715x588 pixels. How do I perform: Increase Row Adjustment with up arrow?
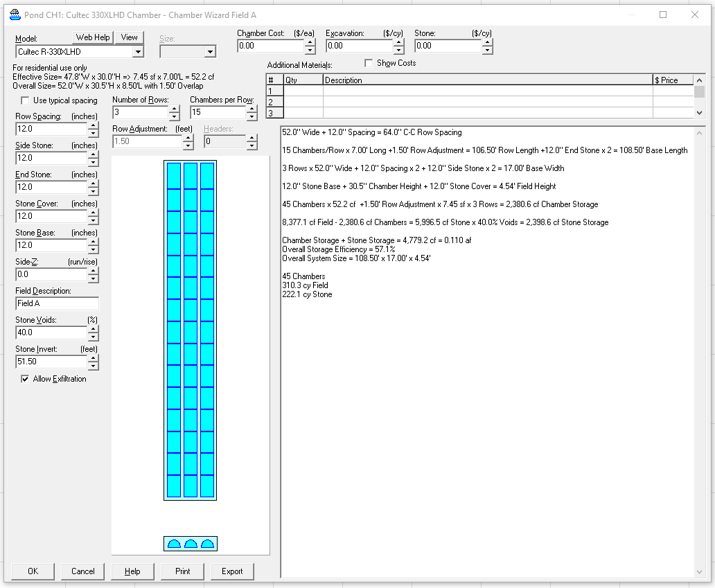(x=188, y=138)
